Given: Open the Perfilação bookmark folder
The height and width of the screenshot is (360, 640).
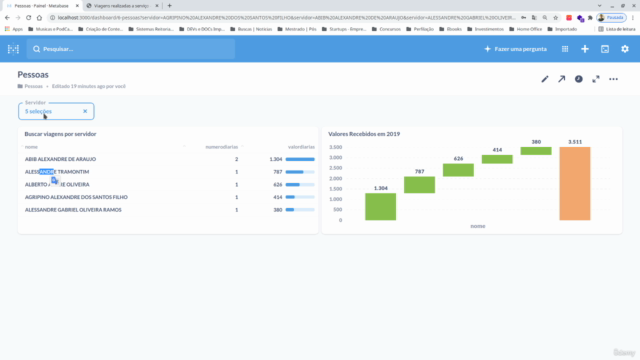Looking at the screenshot, I should 420,29.
